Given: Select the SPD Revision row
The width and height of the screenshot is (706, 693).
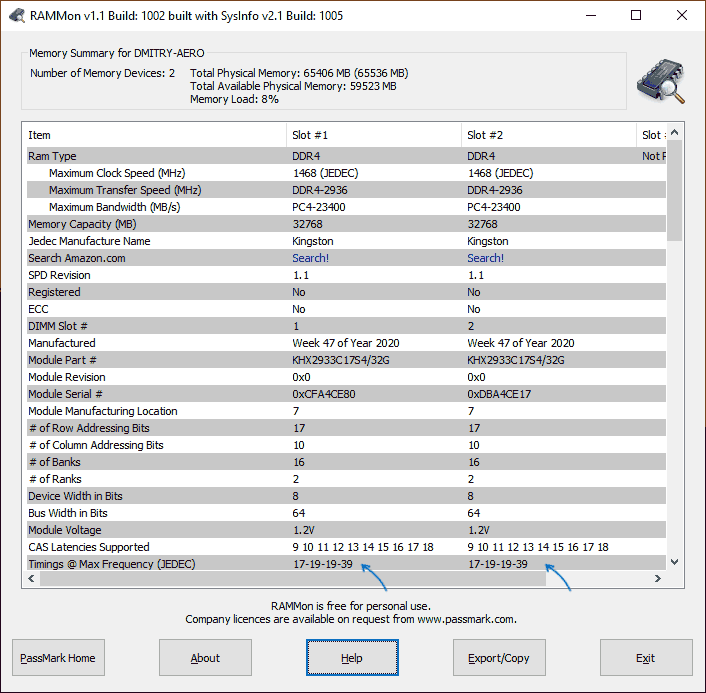Looking at the screenshot, I should click(346, 275).
